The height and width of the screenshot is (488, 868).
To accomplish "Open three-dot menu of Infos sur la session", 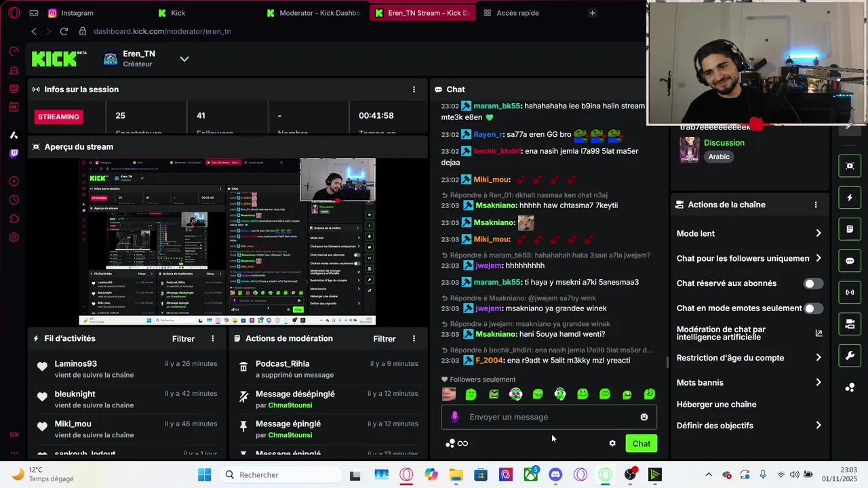I will (414, 89).
